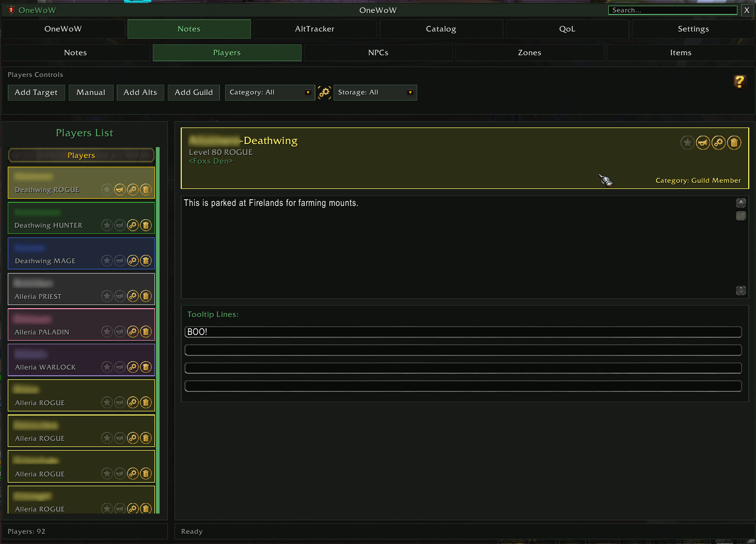Favorite the Alleria WARLOCK list entry
The height and width of the screenshot is (544, 756).
point(107,367)
